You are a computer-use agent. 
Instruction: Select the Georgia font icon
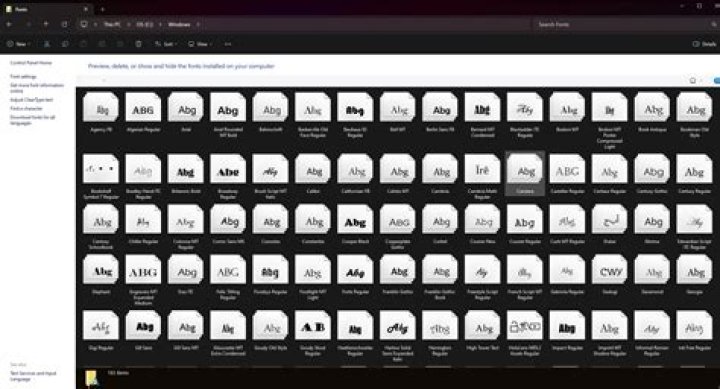click(694, 270)
